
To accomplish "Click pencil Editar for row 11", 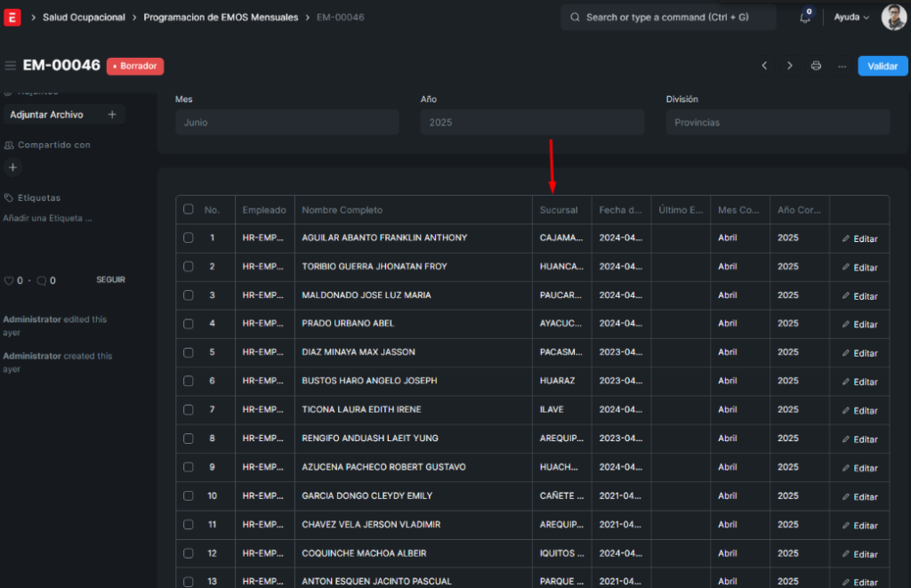I will [859, 526].
